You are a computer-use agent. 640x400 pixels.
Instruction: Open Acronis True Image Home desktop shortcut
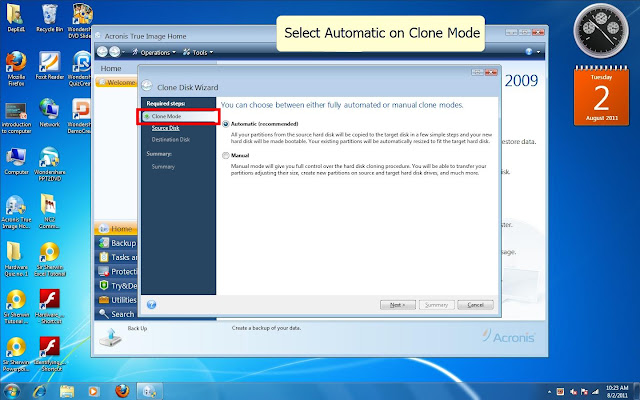click(x=16, y=212)
